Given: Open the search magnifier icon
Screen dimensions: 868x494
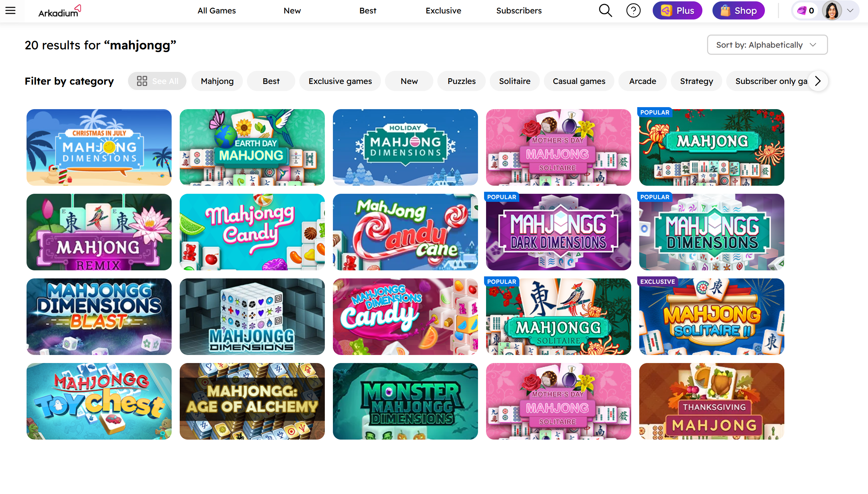Looking at the screenshot, I should pos(605,10).
